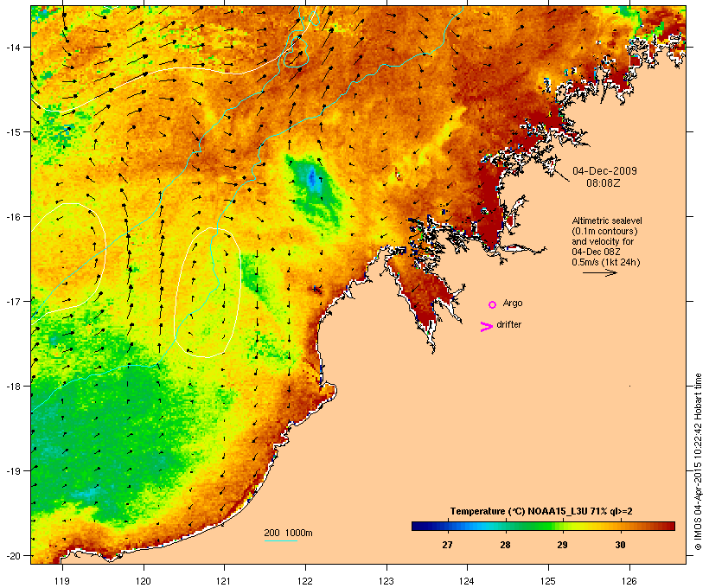Viewport: 709px width, 588px height.
Task: Click the latitude axis label -17
Action: pos(12,301)
